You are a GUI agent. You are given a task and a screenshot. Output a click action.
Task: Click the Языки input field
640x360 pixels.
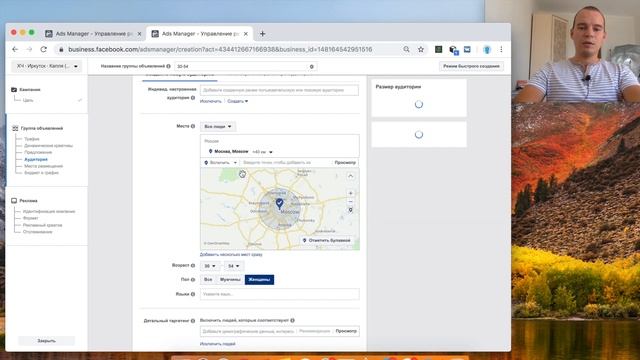280,294
